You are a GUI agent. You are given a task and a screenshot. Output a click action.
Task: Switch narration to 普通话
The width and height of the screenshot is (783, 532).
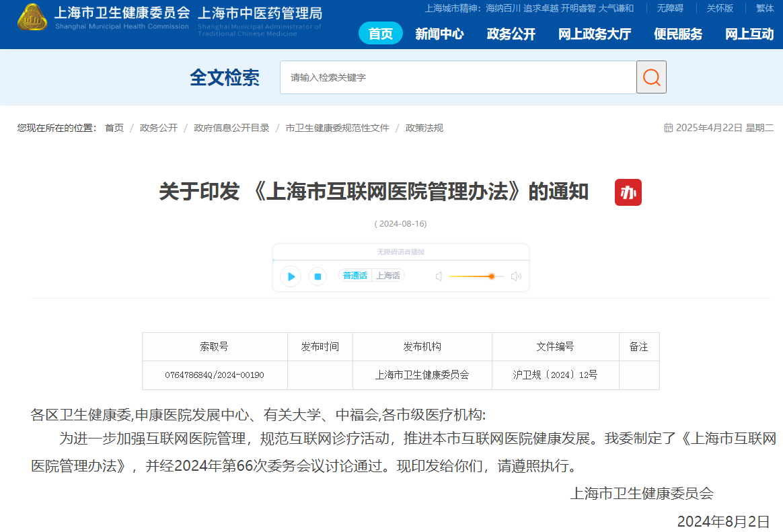[355, 276]
